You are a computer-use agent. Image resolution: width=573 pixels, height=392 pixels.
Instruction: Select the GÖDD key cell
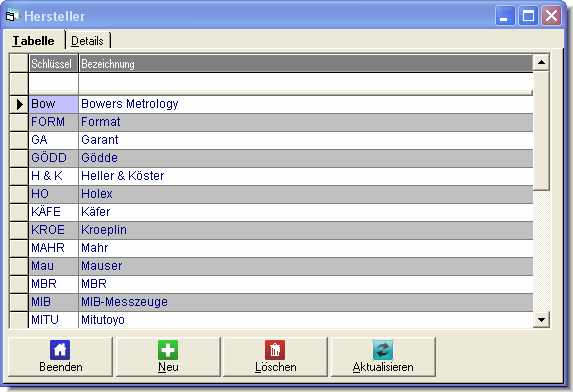53,158
